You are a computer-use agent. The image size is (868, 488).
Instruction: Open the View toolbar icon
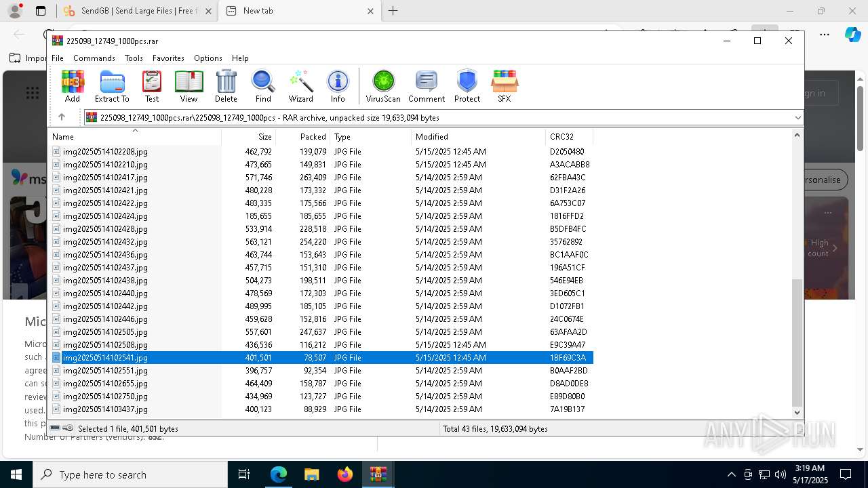189,86
